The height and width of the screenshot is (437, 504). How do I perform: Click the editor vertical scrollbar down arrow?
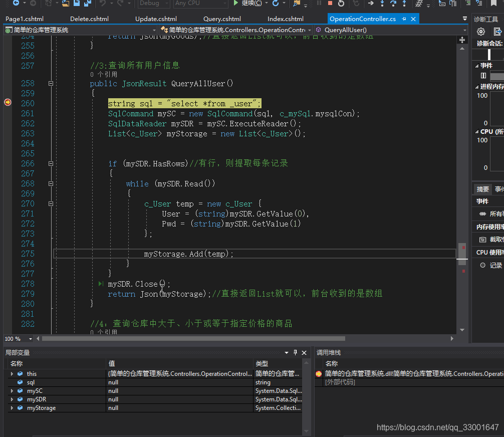pos(462,330)
